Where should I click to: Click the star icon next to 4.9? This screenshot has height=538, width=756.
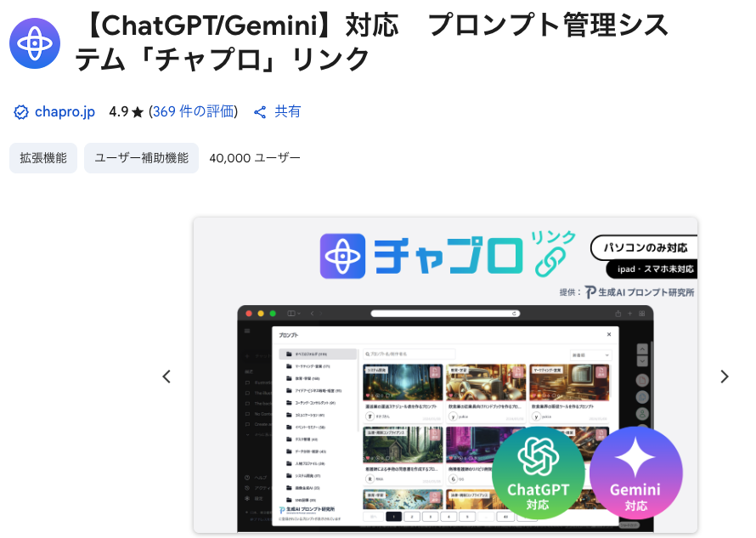(138, 112)
